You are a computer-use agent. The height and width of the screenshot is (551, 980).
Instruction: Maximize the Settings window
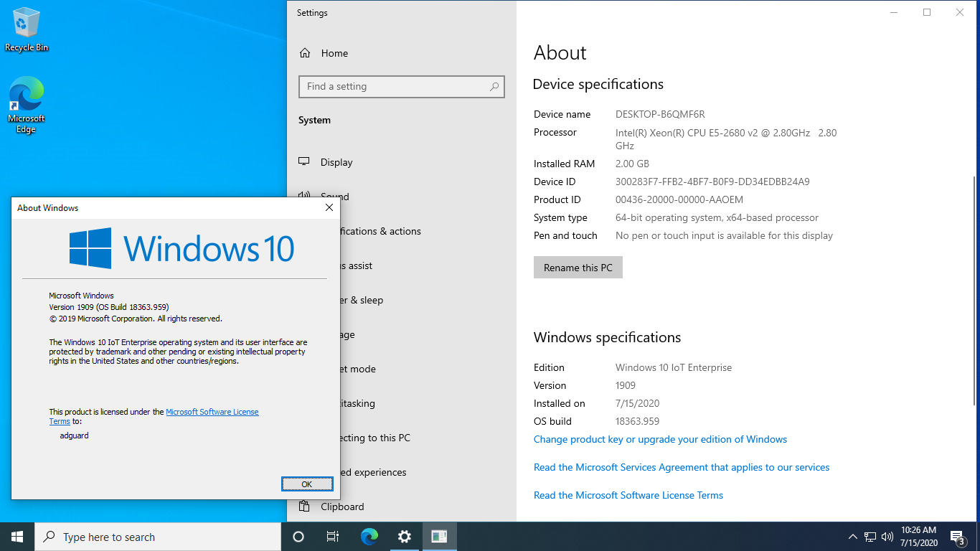click(x=927, y=12)
